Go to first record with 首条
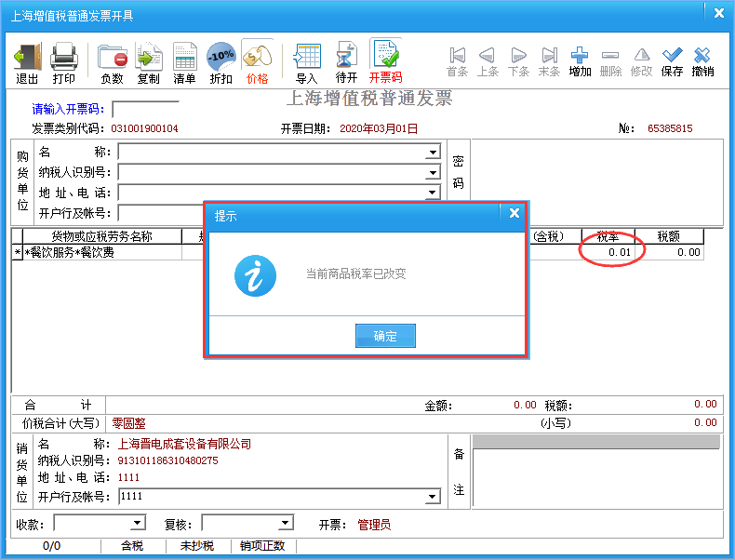 (457, 61)
